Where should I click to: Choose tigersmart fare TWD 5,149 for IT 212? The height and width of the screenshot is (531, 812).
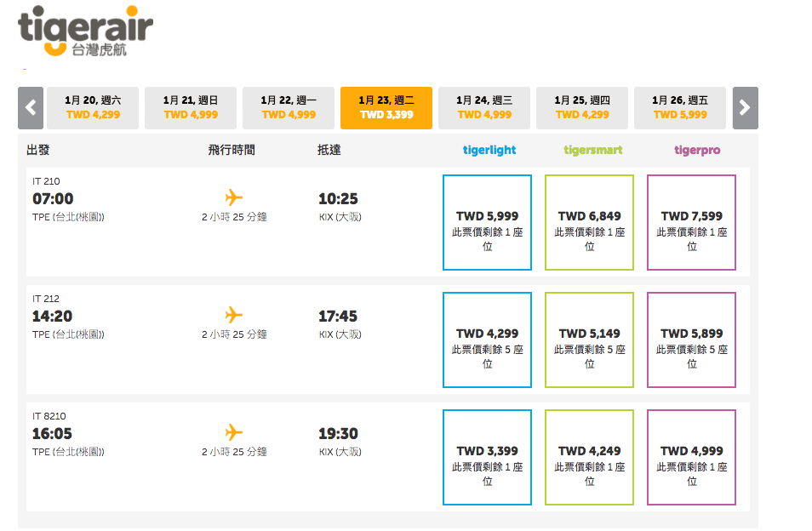589,340
